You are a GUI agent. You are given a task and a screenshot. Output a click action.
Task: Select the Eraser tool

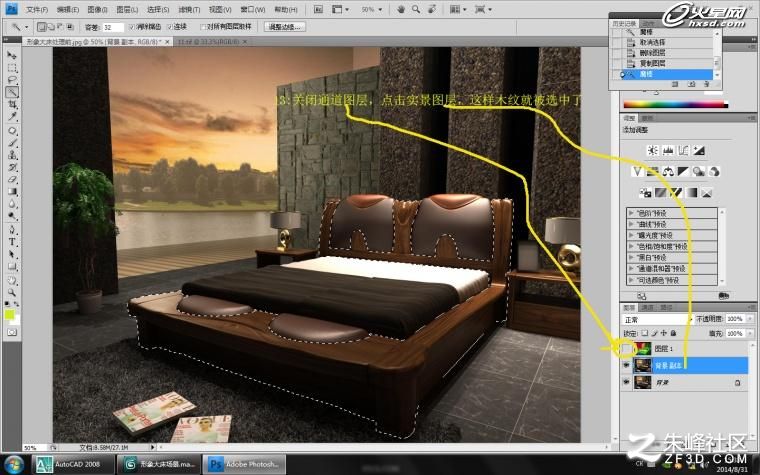(x=12, y=180)
